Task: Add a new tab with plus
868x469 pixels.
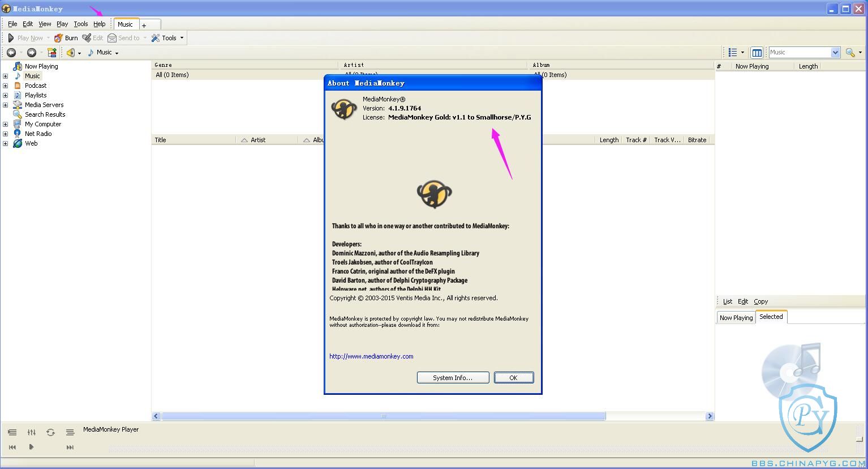Action: [144, 25]
